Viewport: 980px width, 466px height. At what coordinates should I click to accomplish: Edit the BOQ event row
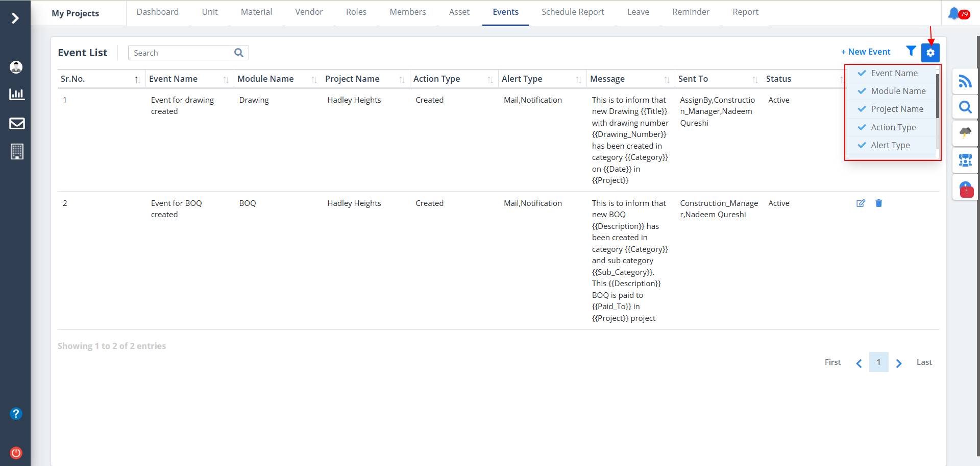(x=861, y=203)
